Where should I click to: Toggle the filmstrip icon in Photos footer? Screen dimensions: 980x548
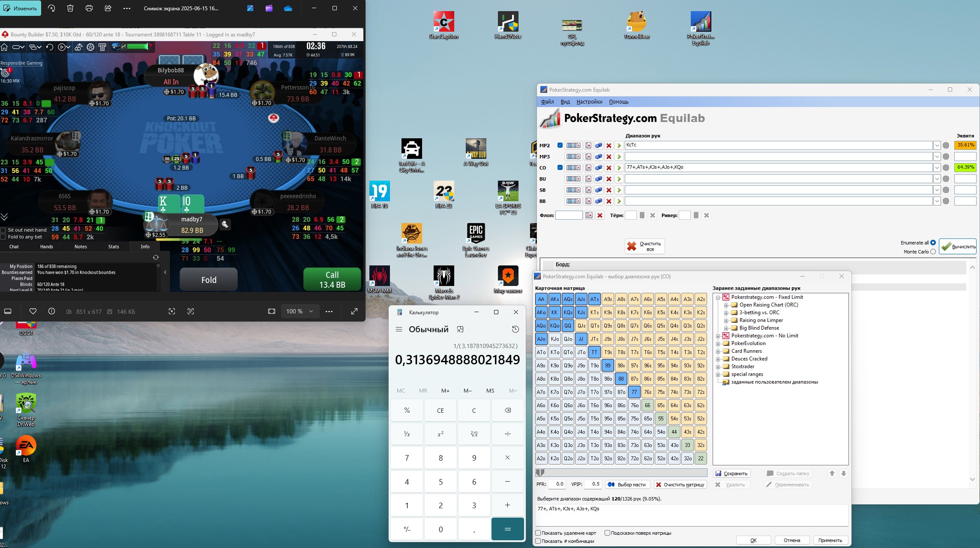(x=8, y=311)
